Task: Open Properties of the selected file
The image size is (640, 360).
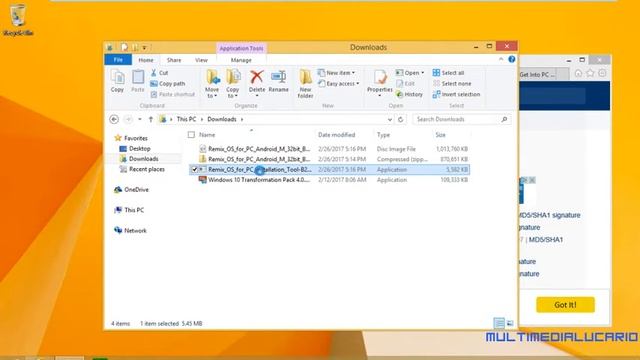Action: pos(380,82)
